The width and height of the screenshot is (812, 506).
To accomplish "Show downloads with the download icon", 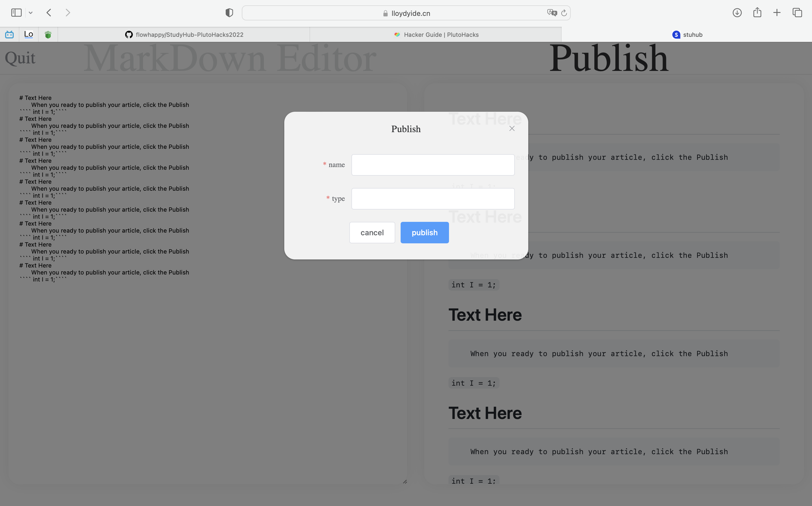I will pyautogui.click(x=737, y=13).
